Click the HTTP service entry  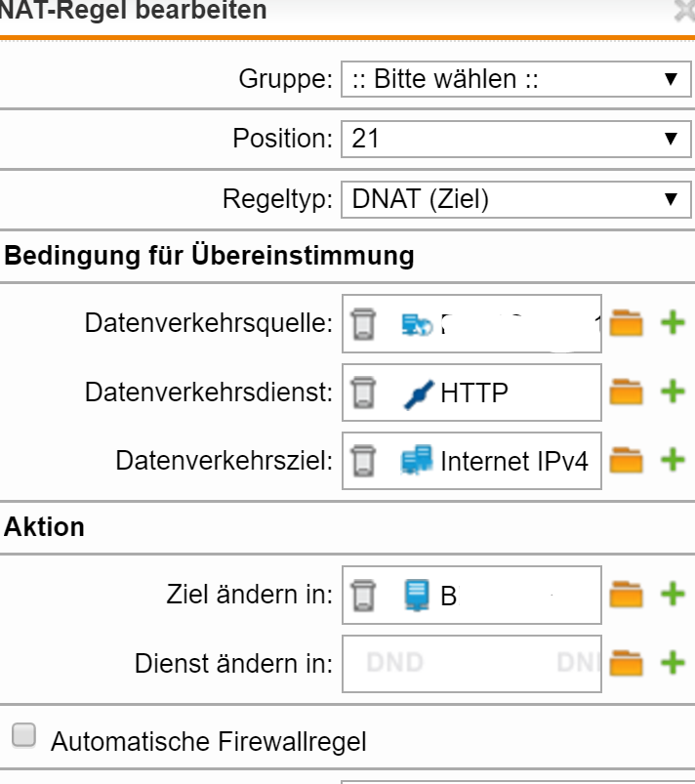(x=474, y=393)
